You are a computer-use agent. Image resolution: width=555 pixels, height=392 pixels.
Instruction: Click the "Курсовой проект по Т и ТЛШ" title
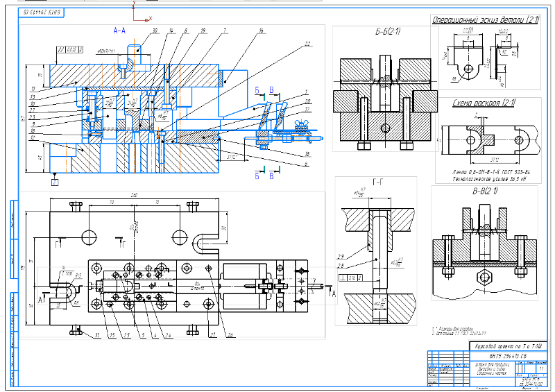point(509,346)
